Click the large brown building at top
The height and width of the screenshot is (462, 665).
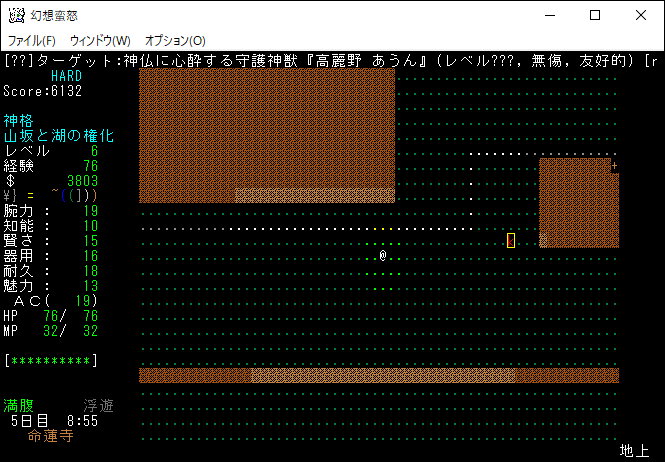point(266,128)
